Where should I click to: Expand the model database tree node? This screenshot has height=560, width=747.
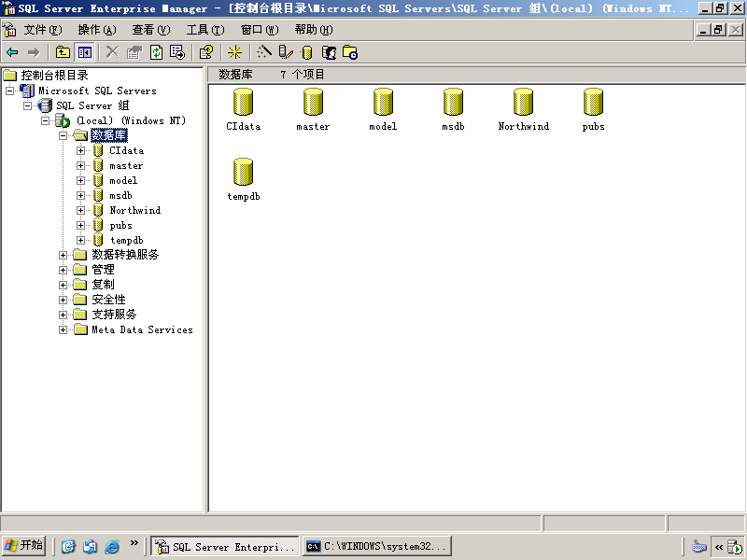tap(80, 180)
